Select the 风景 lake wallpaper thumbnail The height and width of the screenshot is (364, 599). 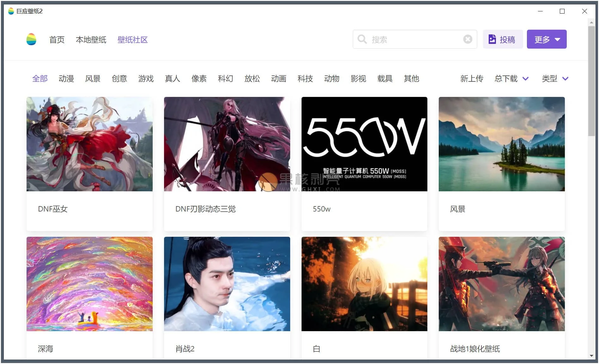tap(501, 144)
